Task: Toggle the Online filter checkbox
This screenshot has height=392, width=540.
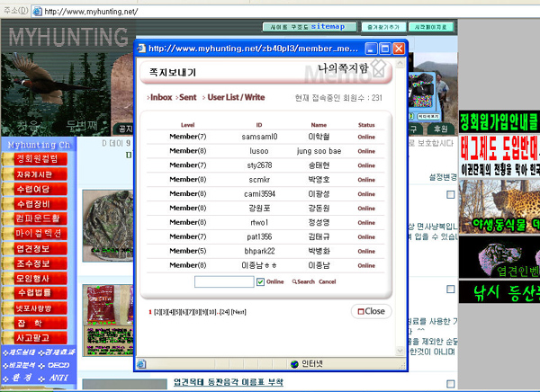Action: pyautogui.click(x=259, y=281)
